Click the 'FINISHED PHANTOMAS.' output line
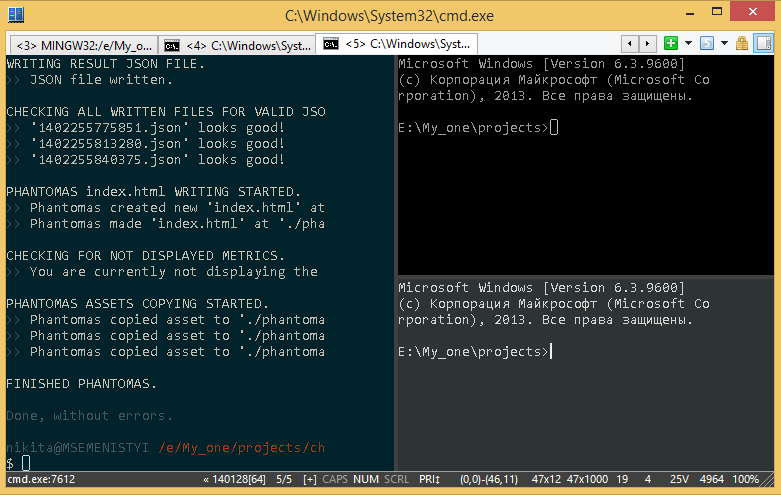Viewport: 781px width, 495px height. click(82, 384)
